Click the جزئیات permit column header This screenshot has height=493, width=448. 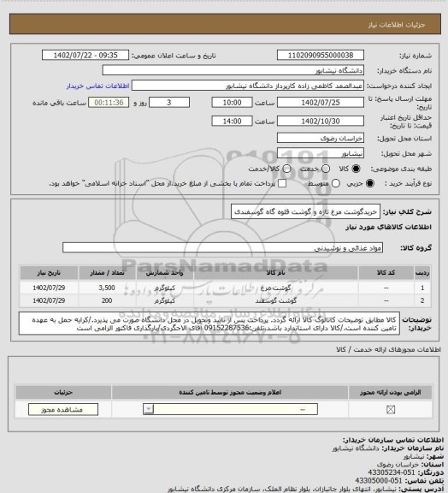point(63,392)
